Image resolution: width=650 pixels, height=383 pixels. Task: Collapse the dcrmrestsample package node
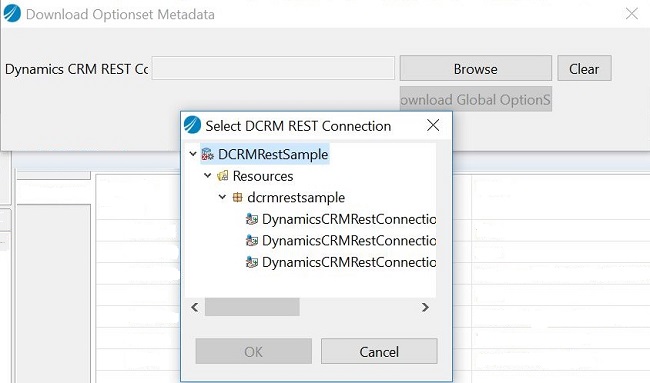click(222, 197)
